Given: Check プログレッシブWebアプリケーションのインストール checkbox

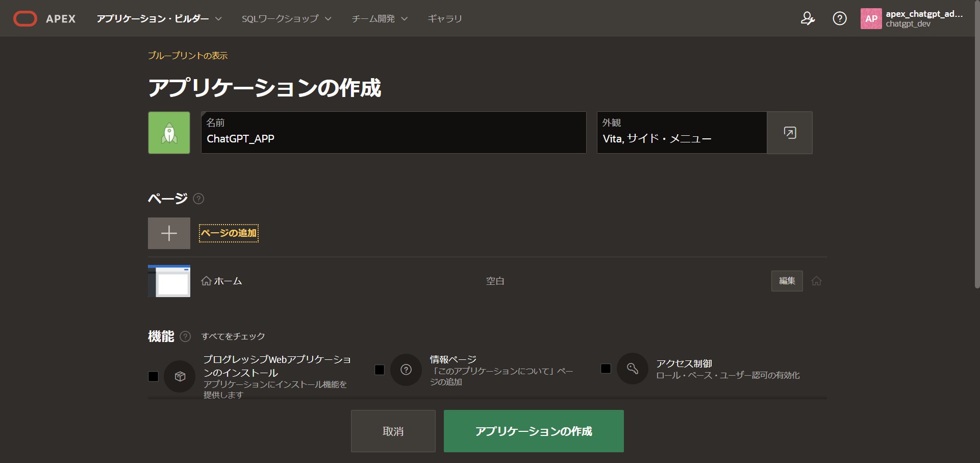Looking at the screenshot, I should pos(153,376).
